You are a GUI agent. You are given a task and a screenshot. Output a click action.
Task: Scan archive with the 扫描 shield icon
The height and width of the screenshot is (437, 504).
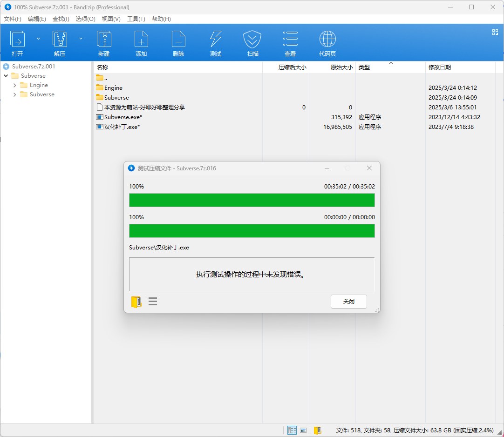(x=252, y=43)
